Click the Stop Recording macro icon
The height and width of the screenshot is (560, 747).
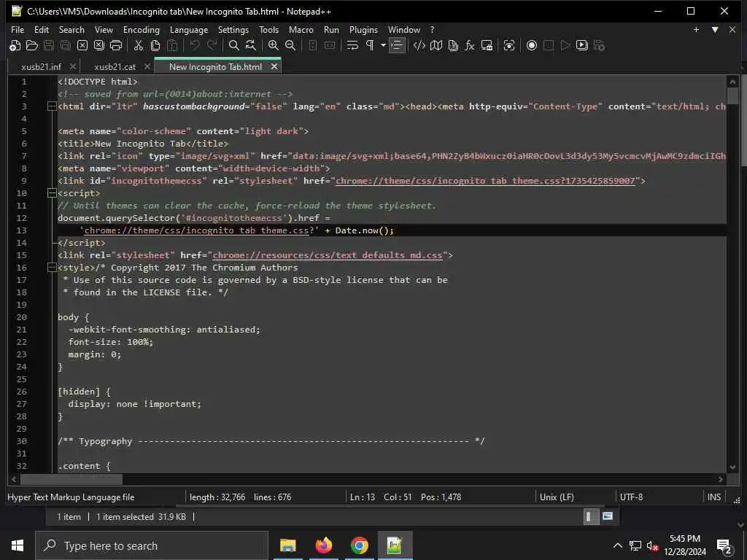[549, 46]
